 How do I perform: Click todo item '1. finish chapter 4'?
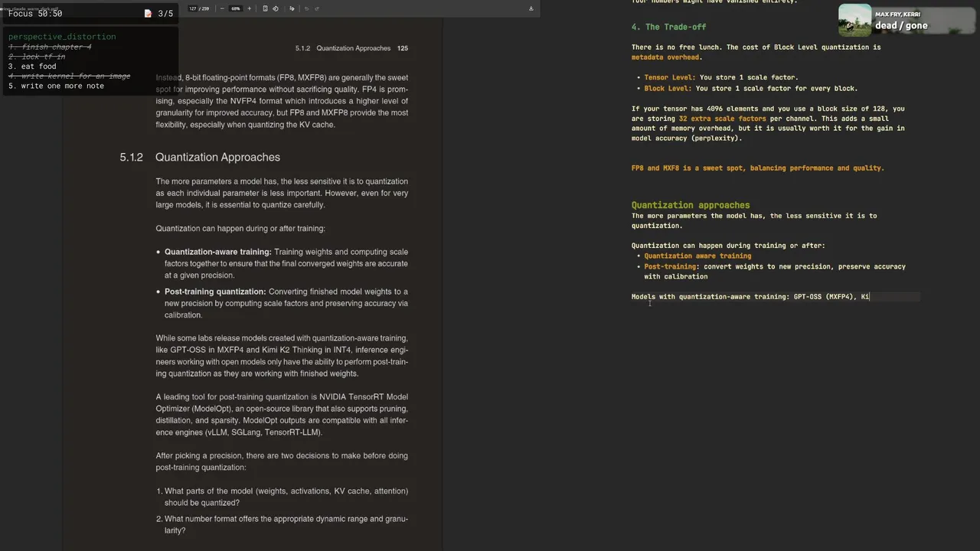[50, 47]
